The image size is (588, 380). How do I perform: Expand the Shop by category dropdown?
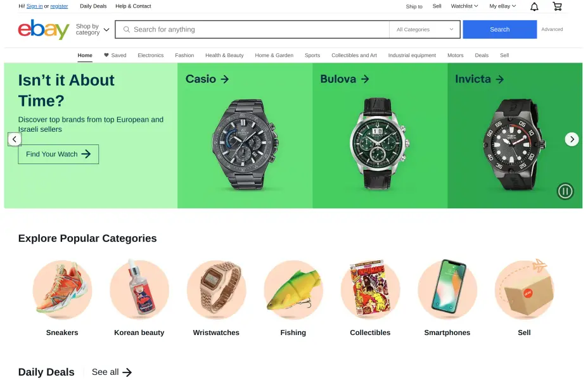(x=93, y=29)
